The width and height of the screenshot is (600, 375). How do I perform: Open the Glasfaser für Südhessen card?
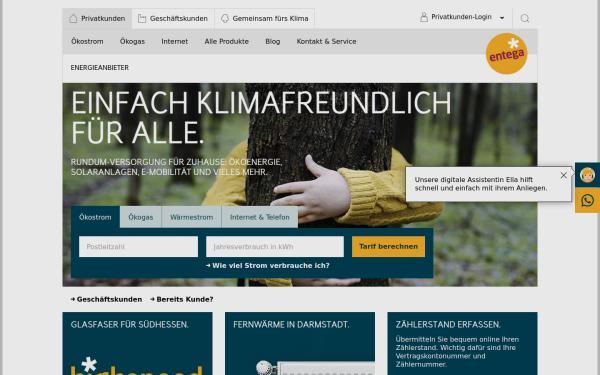[x=137, y=344]
